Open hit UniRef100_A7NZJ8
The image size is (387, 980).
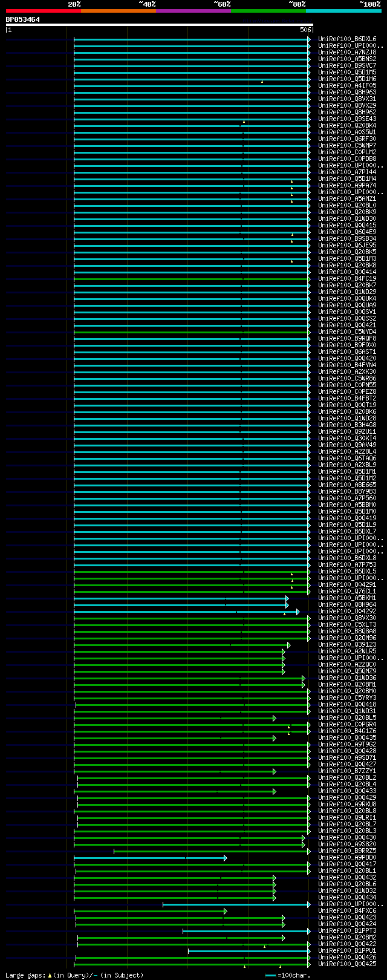347,53
